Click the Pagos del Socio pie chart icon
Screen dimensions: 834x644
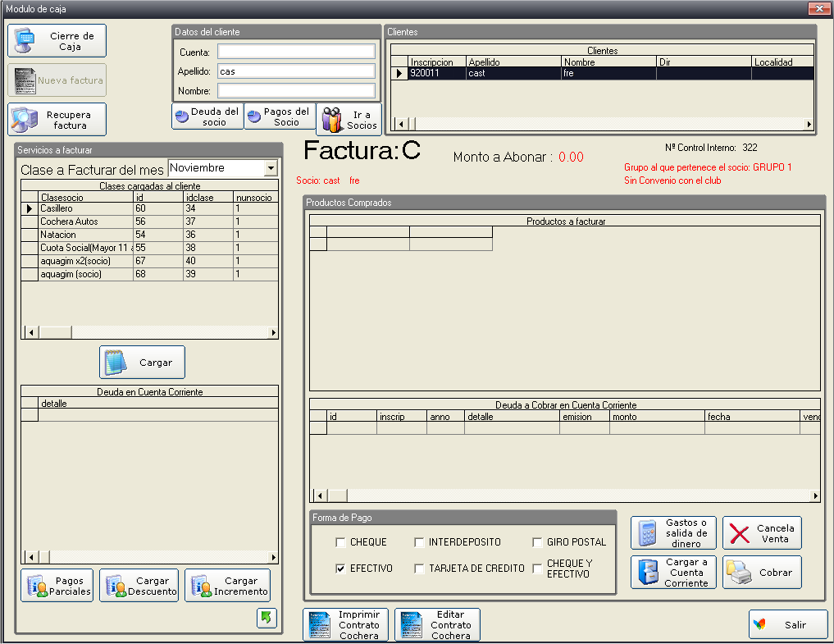[x=254, y=116]
